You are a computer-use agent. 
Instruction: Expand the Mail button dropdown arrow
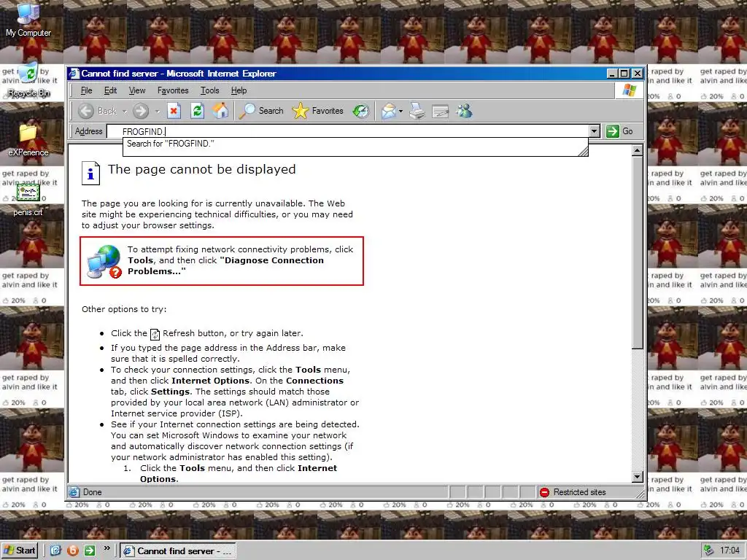coord(400,112)
